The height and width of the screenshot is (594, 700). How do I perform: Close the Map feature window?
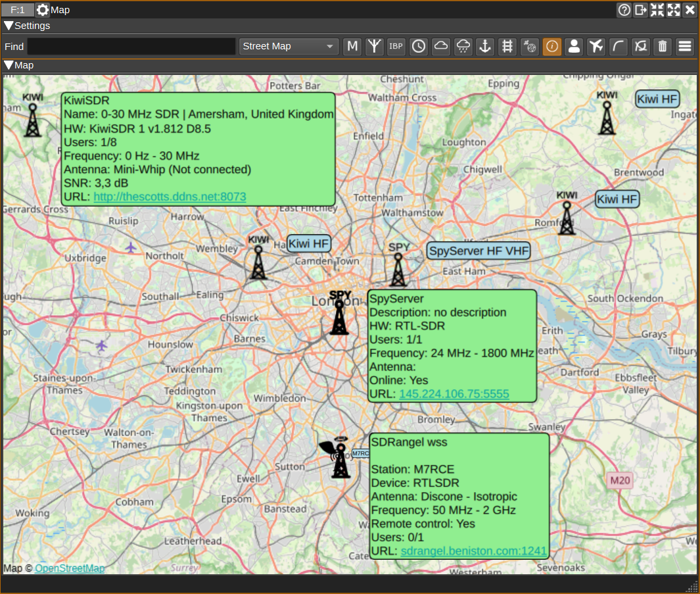pos(690,10)
